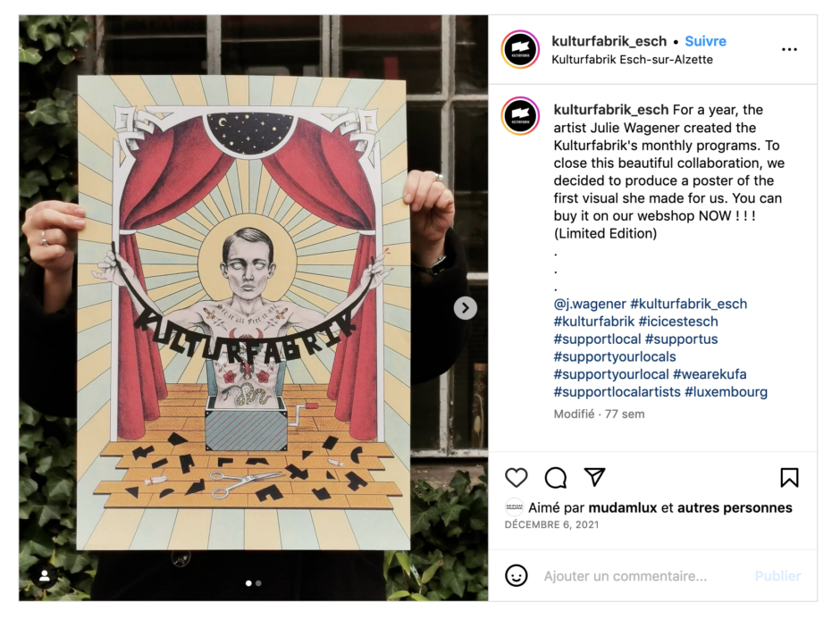The image size is (840, 619).
Task: Click the Publier button
Action: point(777,576)
